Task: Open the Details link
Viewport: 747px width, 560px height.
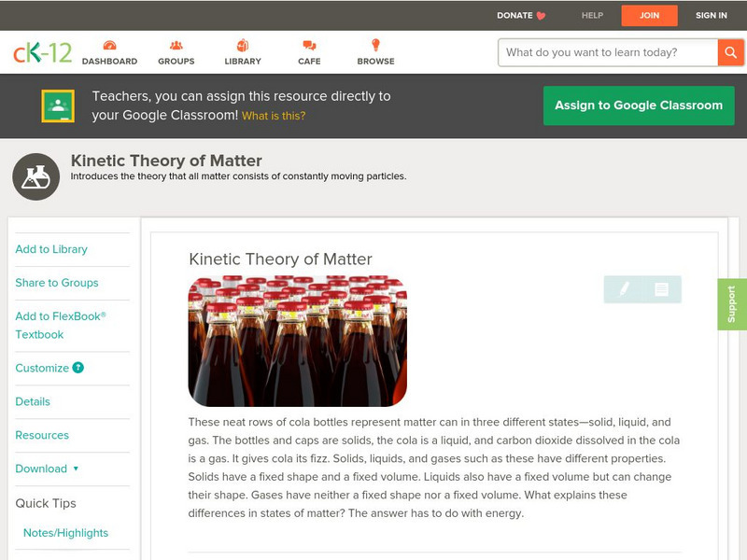Action: click(33, 401)
